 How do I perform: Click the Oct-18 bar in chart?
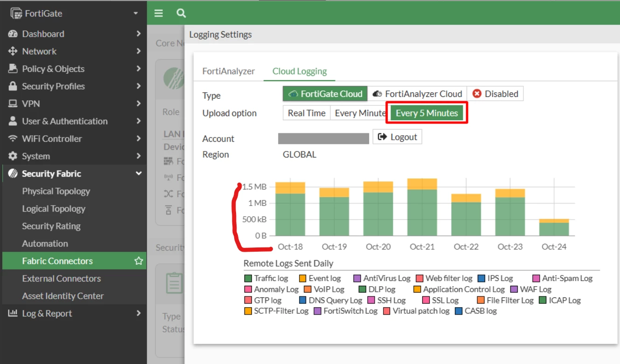click(x=290, y=209)
